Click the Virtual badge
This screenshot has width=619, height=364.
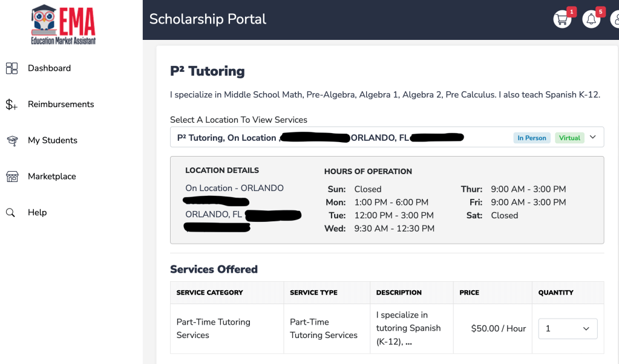point(569,138)
